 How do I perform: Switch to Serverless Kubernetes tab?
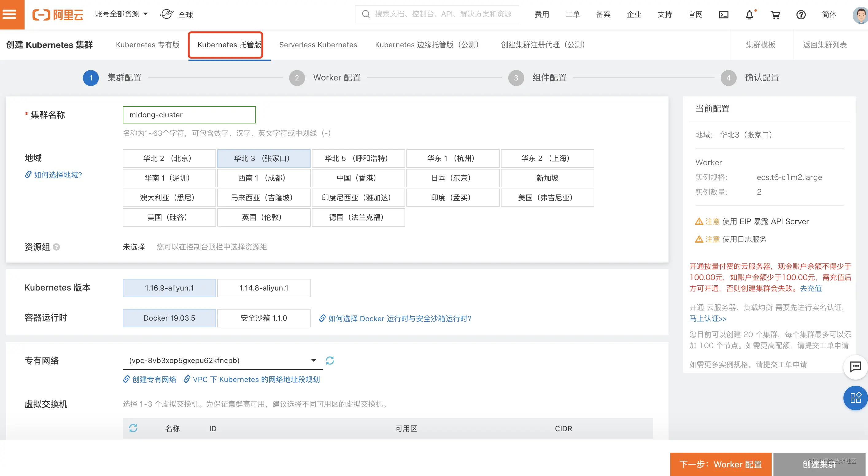pyautogui.click(x=318, y=45)
